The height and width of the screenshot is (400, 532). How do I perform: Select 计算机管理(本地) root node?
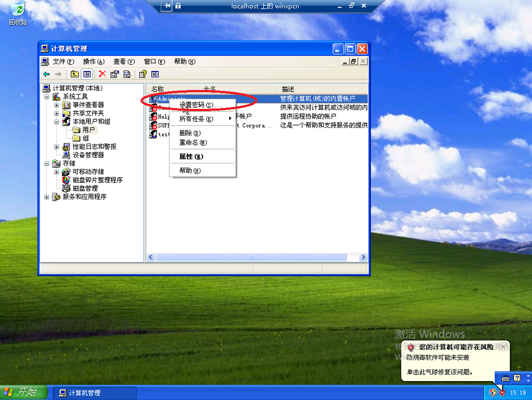point(77,88)
